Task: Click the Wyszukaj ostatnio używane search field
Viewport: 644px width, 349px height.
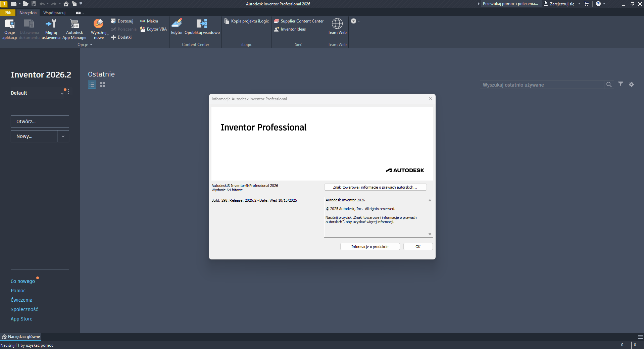Action: [x=542, y=85]
